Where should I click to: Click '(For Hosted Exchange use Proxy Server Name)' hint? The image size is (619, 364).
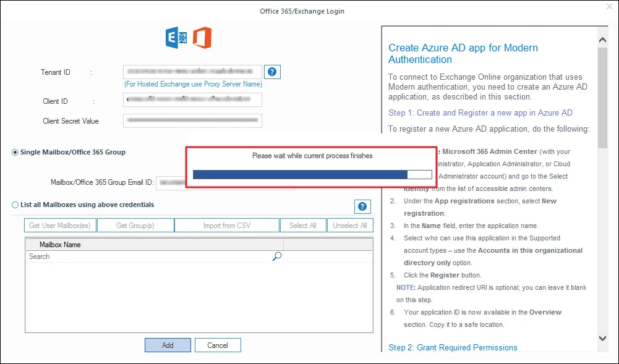coord(193,84)
